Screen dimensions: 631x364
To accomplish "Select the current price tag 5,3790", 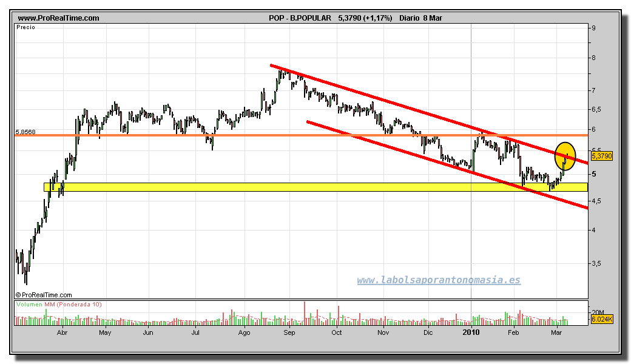I will pyautogui.click(x=601, y=156).
